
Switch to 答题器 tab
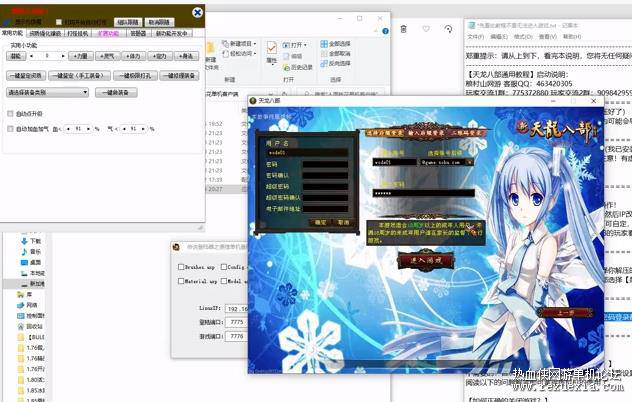point(138,33)
